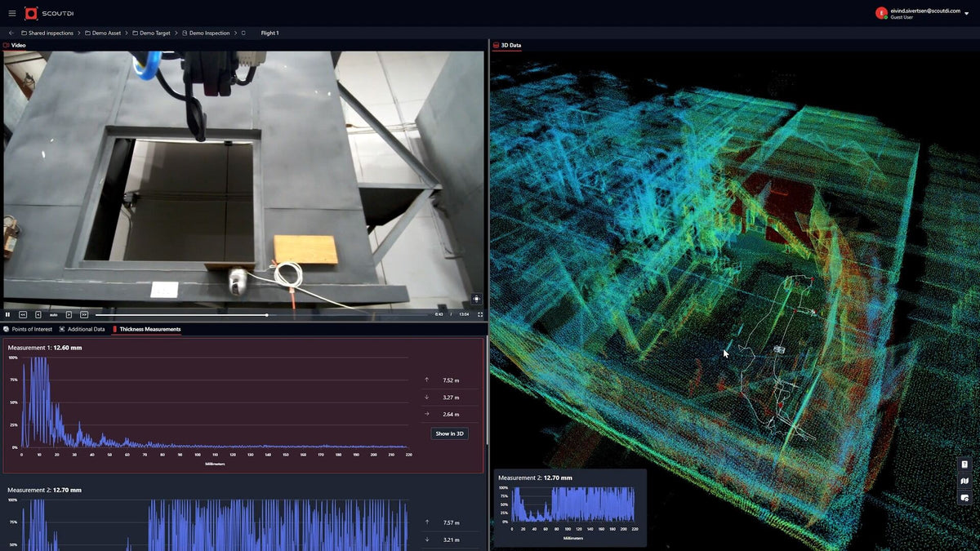Open the Additional Data tab
The image size is (980, 551).
[x=82, y=329]
